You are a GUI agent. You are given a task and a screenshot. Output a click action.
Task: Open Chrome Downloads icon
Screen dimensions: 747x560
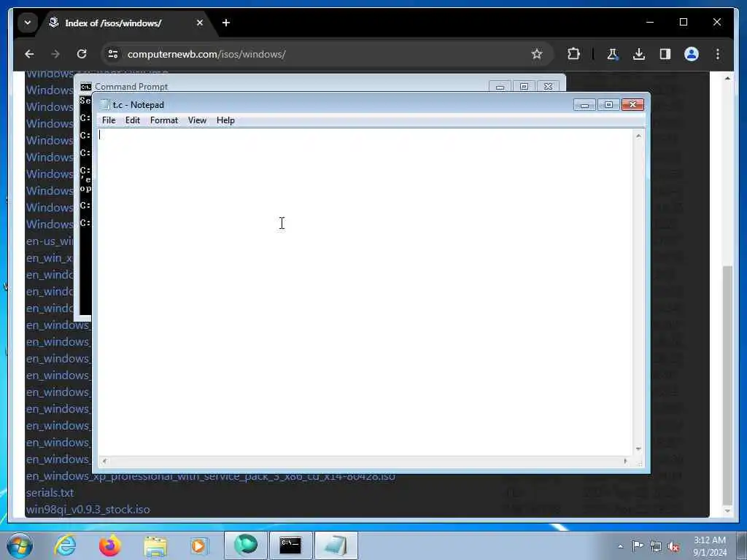pos(639,54)
